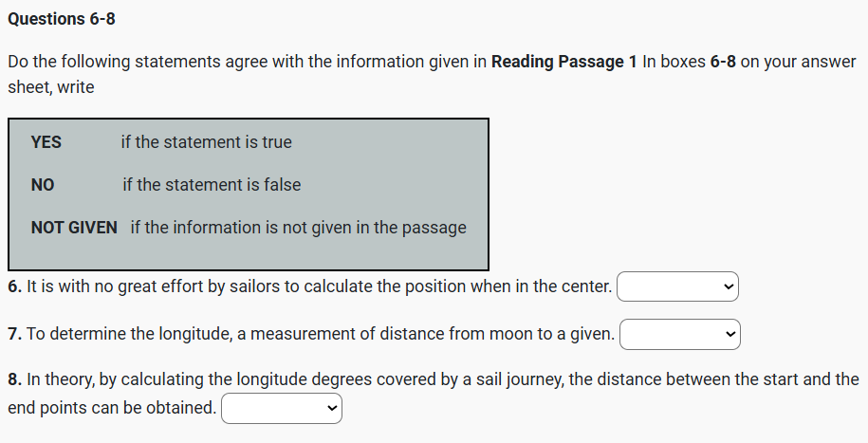Click the question 7 statement about longitude
The image size is (868, 443).
tap(321, 334)
